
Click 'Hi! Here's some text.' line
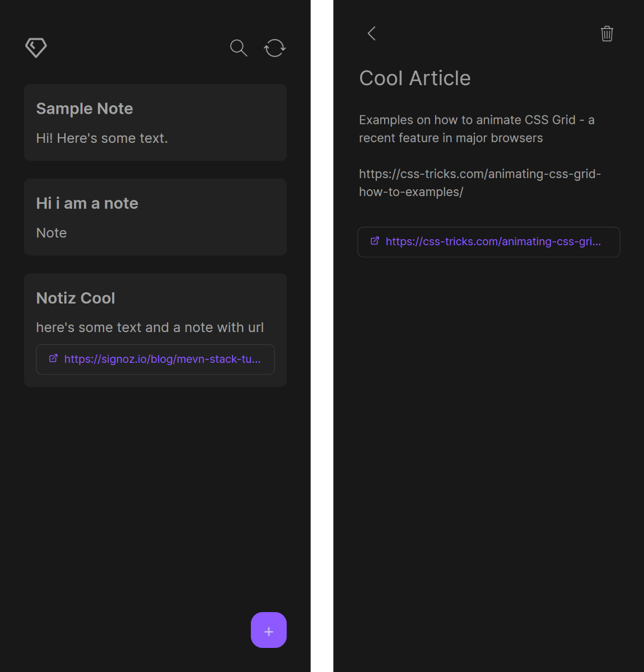[x=102, y=138]
